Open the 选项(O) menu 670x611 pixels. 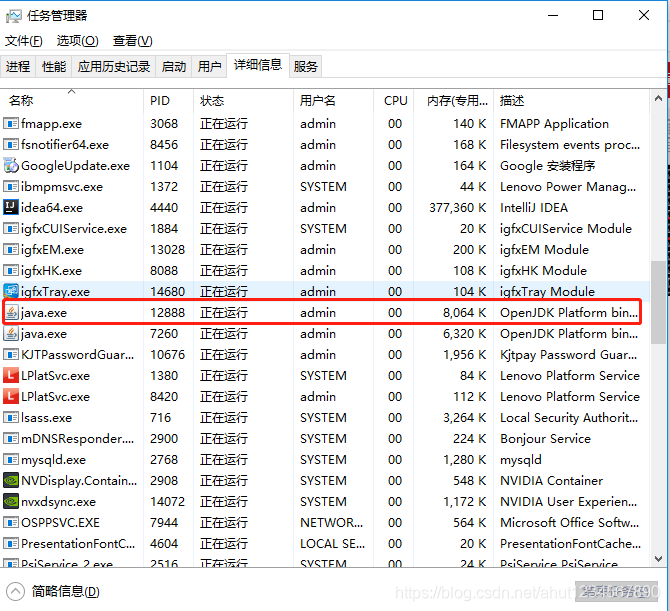tap(77, 41)
